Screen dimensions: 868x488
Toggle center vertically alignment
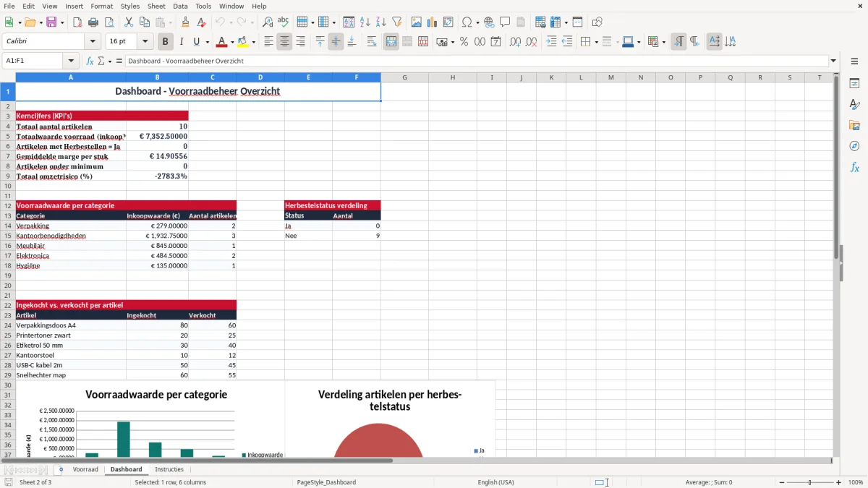click(336, 42)
